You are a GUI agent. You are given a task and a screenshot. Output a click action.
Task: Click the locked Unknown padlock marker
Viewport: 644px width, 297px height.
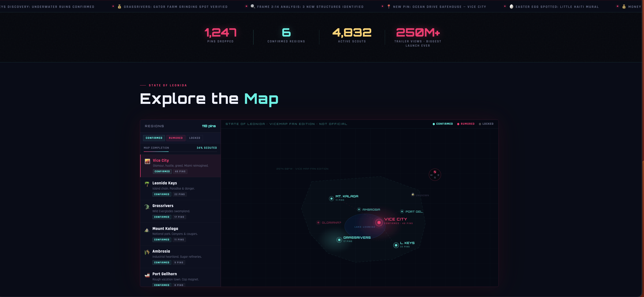(413, 194)
